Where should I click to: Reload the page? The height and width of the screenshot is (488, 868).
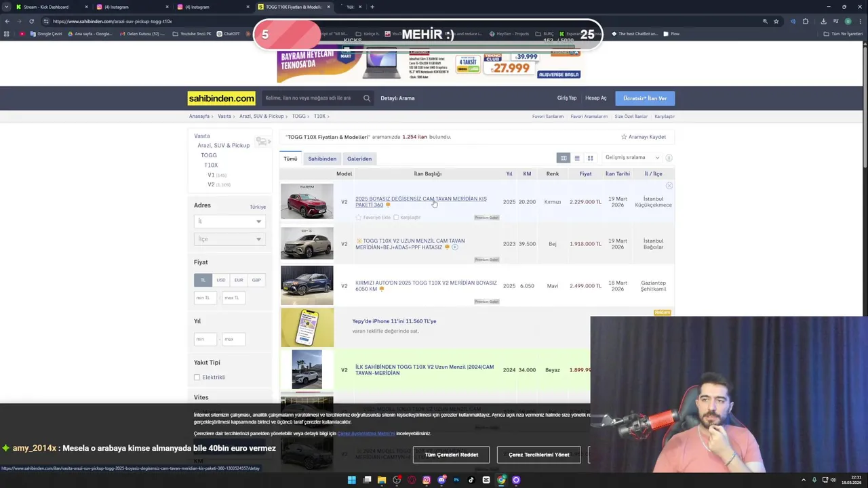coord(31,21)
